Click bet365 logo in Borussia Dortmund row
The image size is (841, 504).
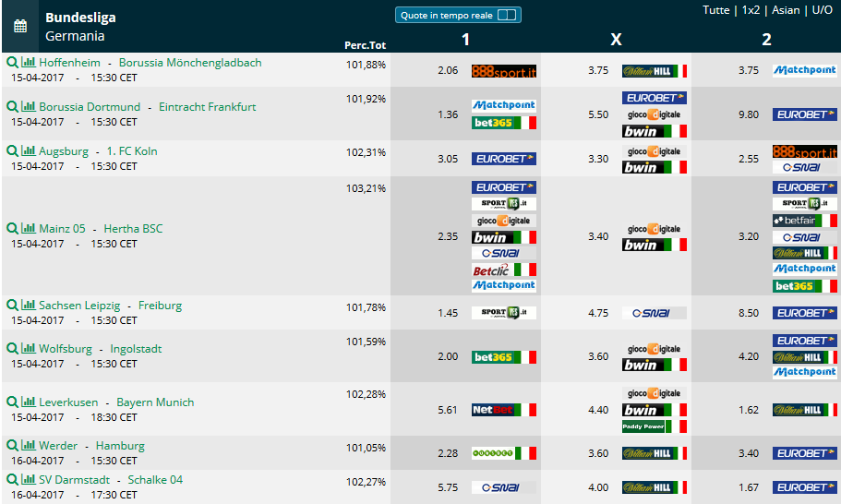[504, 123]
